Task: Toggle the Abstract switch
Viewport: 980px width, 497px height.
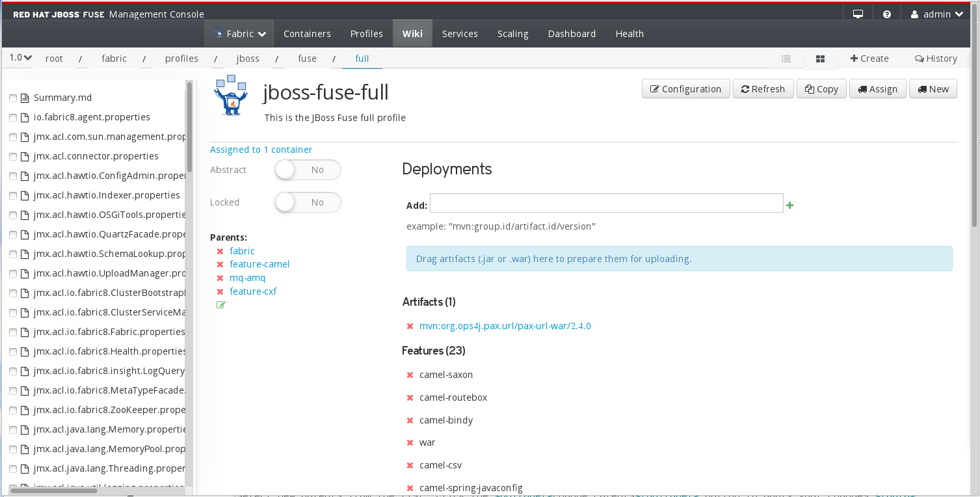Action: (308, 170)
